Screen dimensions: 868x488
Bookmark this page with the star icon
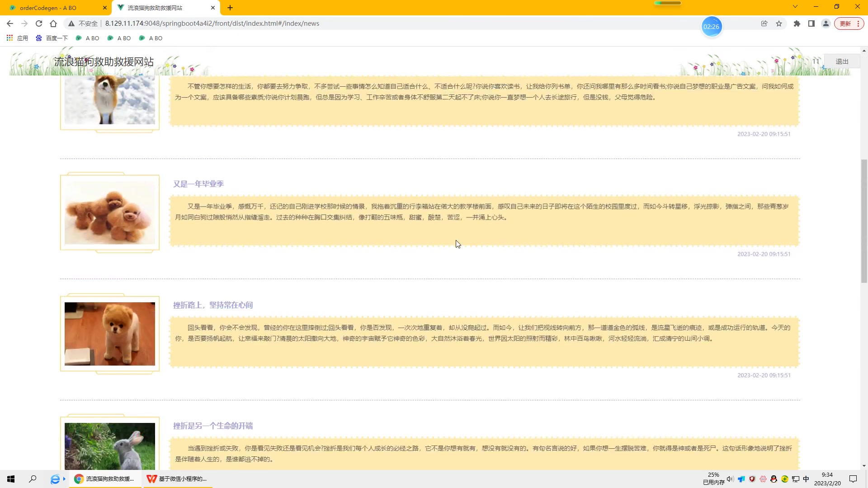779,23
